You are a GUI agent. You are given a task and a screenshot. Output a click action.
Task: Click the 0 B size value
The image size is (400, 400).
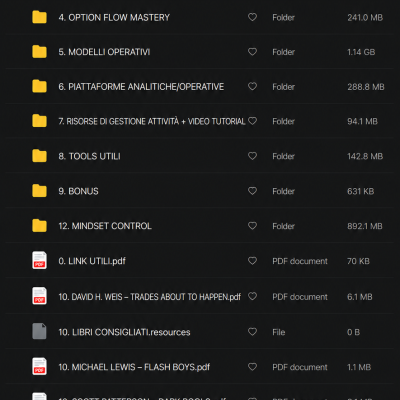(353, 332)
